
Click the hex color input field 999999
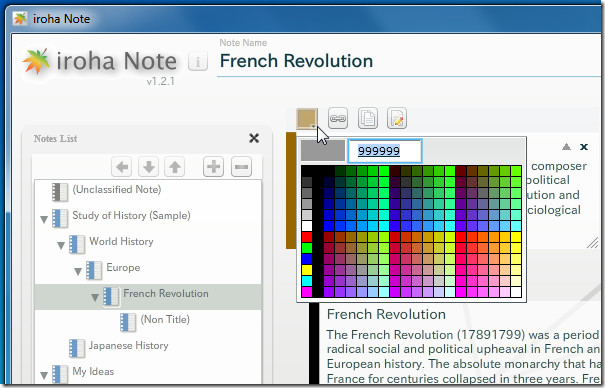click(385, 151)
